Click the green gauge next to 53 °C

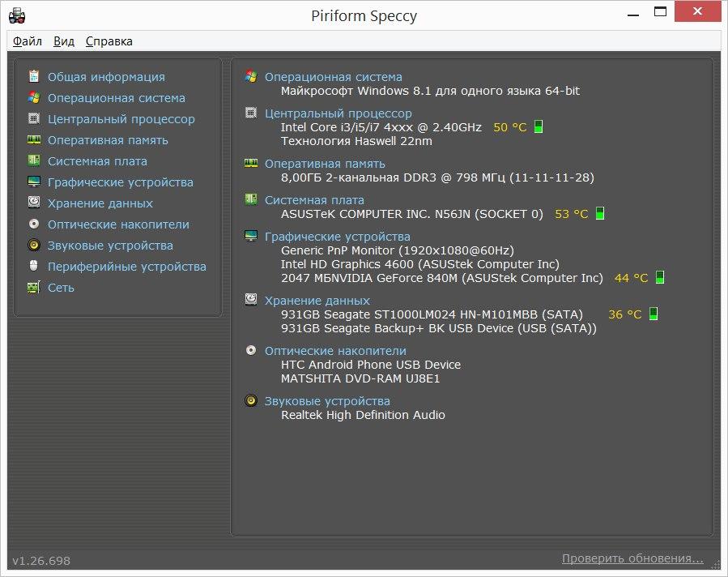tap(600, 213)
